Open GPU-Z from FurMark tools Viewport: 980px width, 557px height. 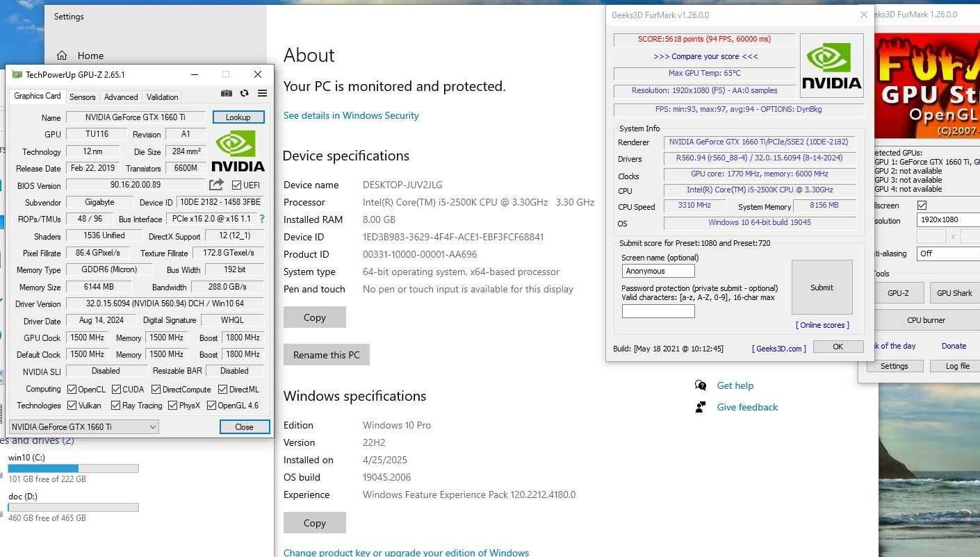pos(898,293)
